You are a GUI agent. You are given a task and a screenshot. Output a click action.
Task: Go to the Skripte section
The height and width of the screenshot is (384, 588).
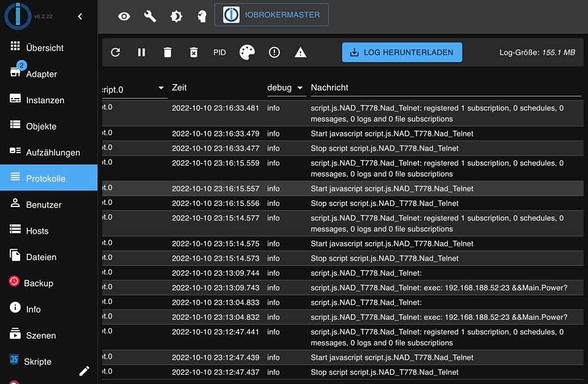[x=37, y=361]
